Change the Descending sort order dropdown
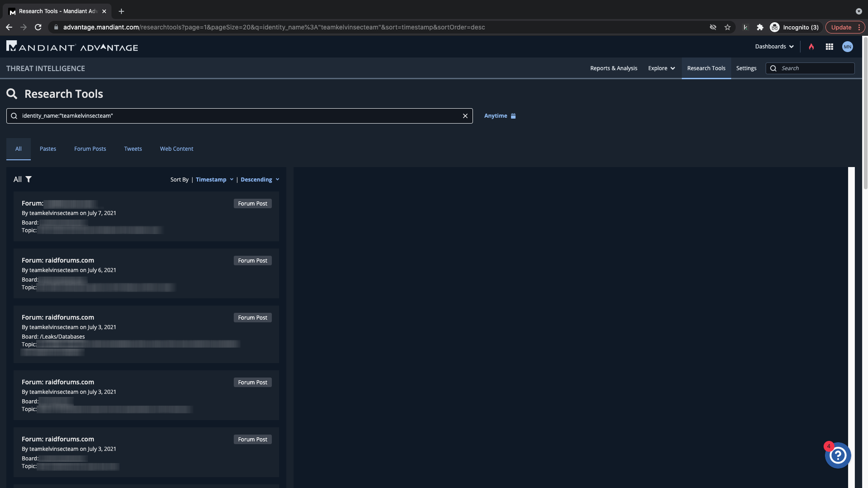Screen dimensions: 868x488 coord(260,180)
